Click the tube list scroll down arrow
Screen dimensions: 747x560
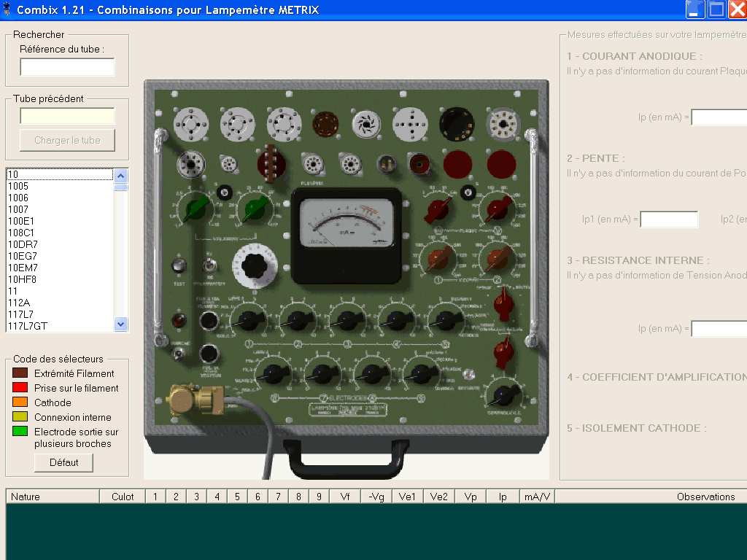[121, 324]
